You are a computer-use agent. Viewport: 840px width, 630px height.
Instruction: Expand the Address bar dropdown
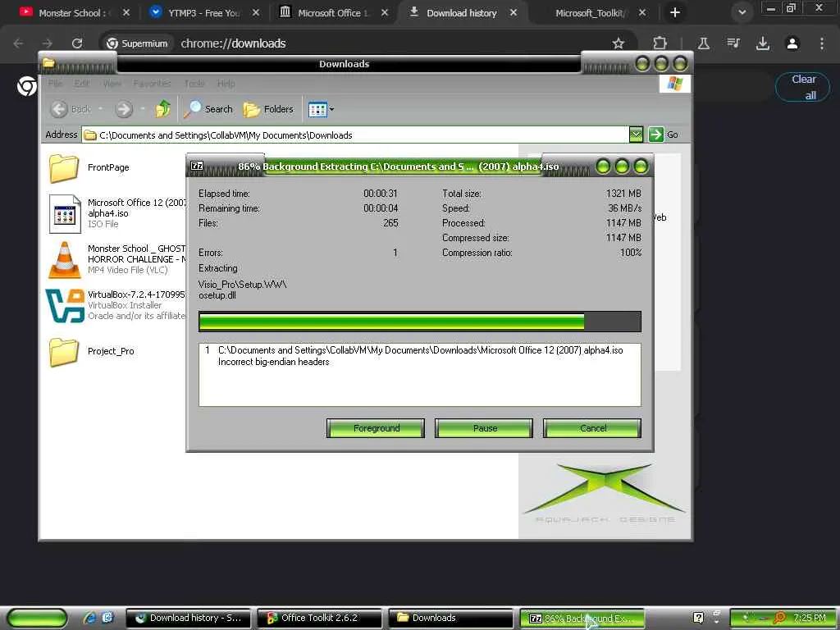tap(636, 135)
